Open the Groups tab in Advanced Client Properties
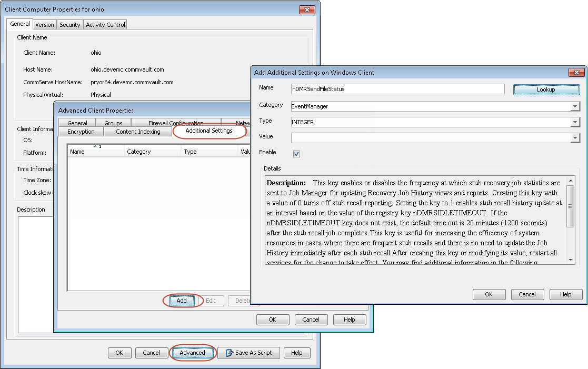The height and width of the screenshot is (369, 588). click(113, 122)
